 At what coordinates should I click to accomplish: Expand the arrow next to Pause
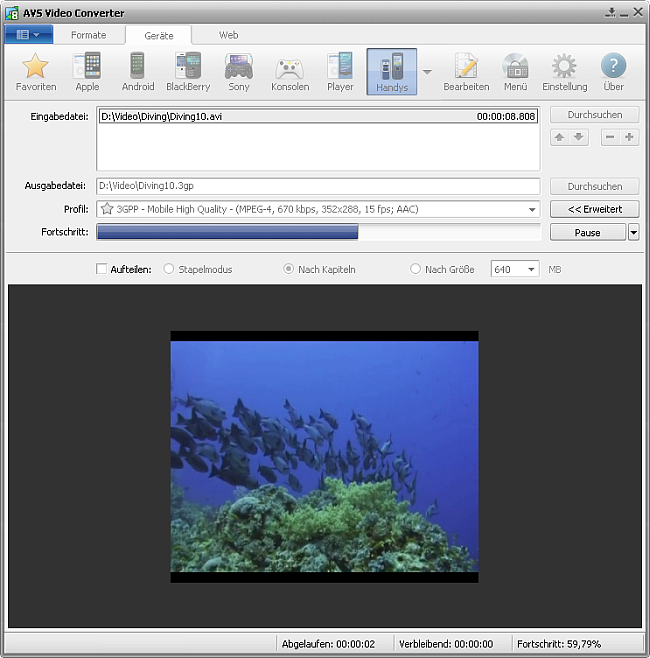pos(633,232)
